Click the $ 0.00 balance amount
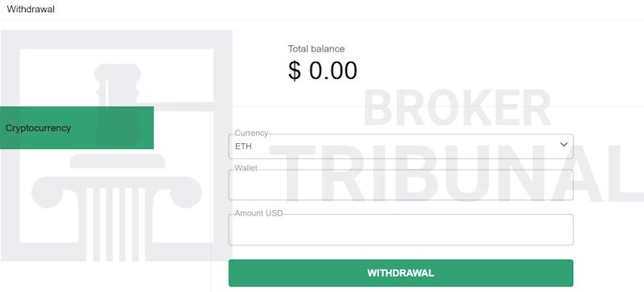The height and width of the screenshot is (292, 644). coord(323,71)
